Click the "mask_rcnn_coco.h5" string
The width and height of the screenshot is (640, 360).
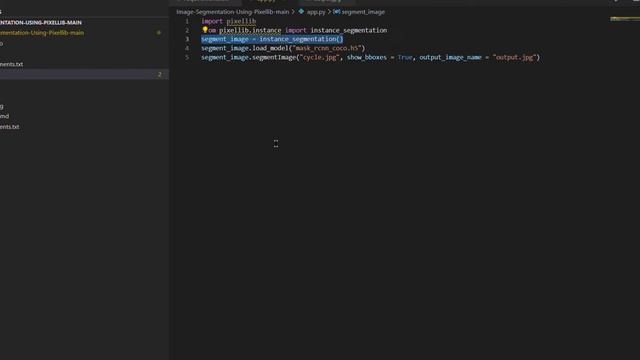click(x=327, y=48)
